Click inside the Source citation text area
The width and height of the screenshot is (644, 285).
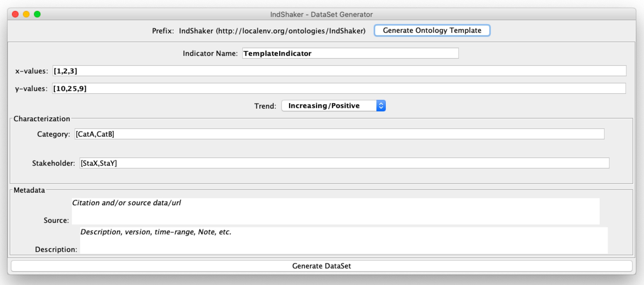pos(335,211)
